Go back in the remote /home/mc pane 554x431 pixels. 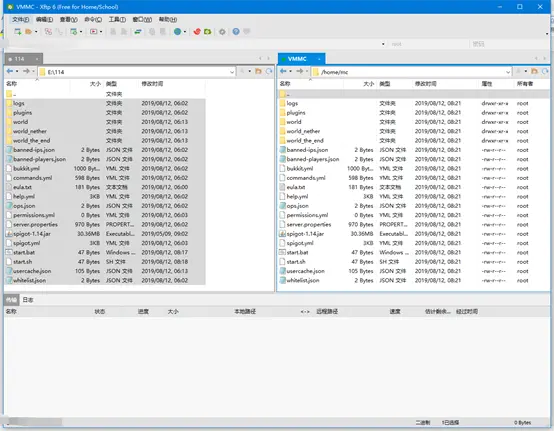pyautogui.click(x=283, y=71)
